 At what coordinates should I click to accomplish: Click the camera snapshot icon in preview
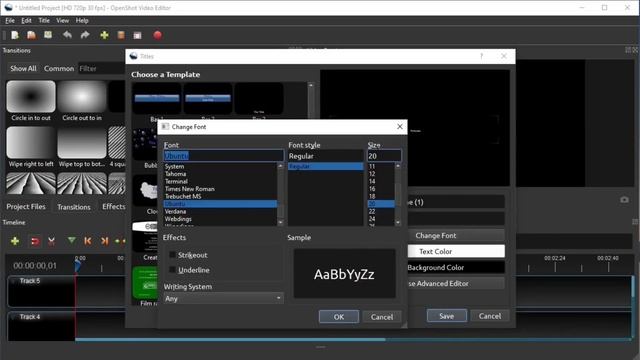[624, 200]
